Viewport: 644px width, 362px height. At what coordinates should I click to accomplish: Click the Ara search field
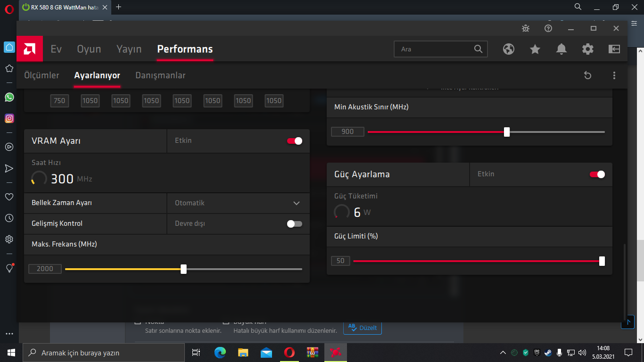[x=440, y=49]
